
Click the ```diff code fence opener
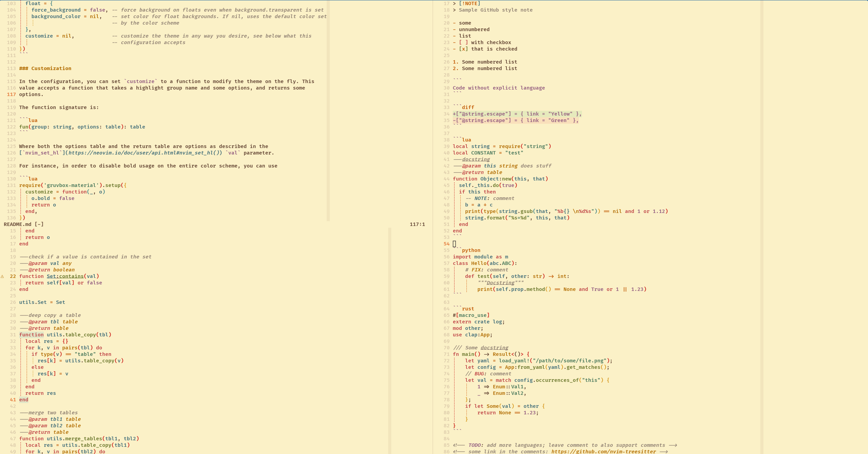coord(463,107)
